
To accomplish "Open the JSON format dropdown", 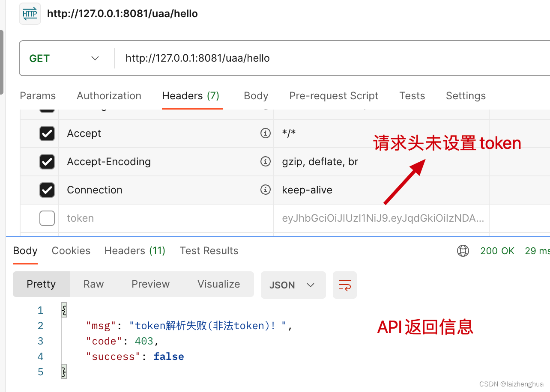I will tap(293, 285).
